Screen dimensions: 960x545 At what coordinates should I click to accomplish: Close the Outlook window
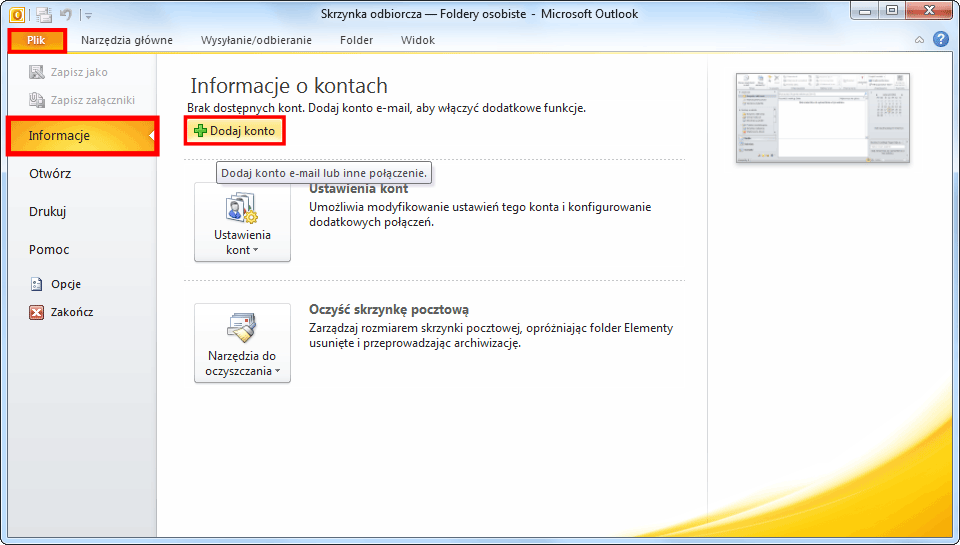pos(929,11)
